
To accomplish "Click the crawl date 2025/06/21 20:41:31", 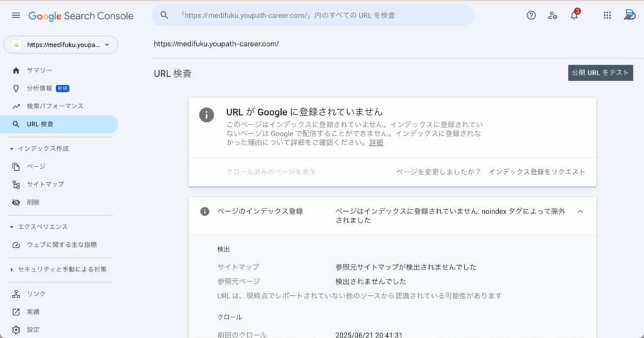I will [369, 335].
